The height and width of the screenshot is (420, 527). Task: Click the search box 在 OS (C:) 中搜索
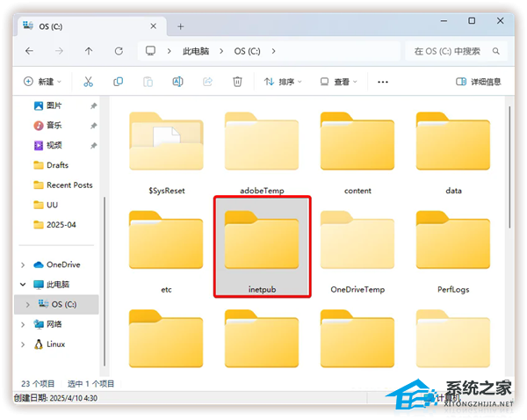click(x=456, y=51)
